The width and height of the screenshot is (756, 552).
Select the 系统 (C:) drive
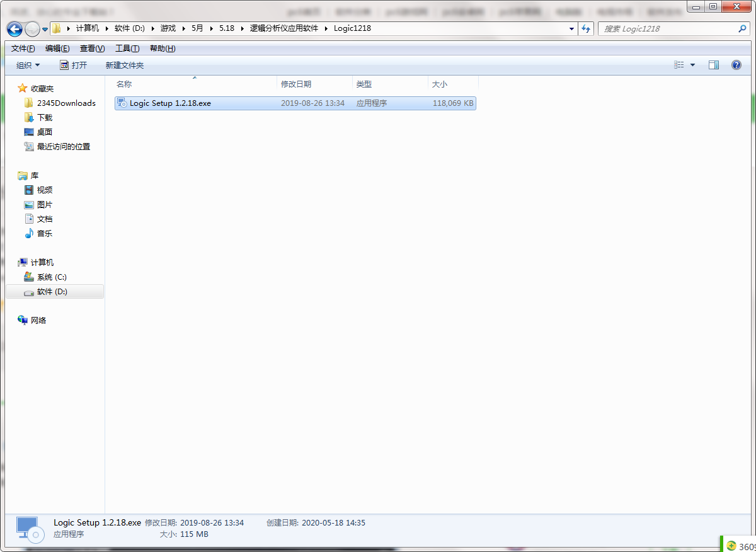51,277
